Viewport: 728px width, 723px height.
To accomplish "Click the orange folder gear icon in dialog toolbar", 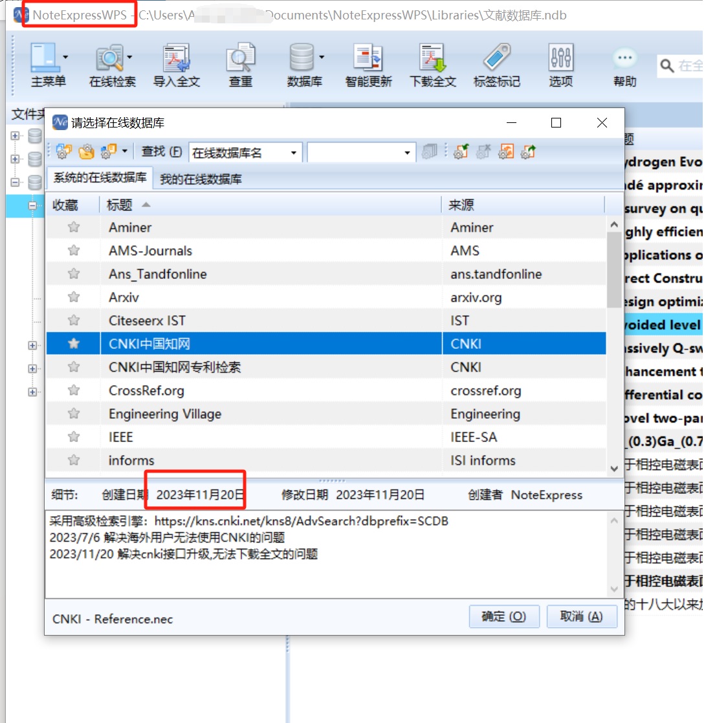I will [86, 151].
